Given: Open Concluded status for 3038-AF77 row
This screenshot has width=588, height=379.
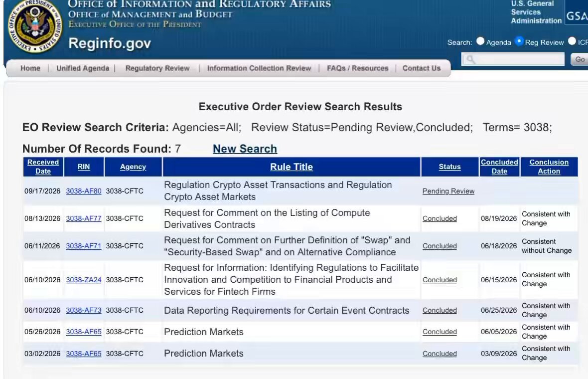Looking at the screenshot, I should pyautogui.click(x=440, y=218).
